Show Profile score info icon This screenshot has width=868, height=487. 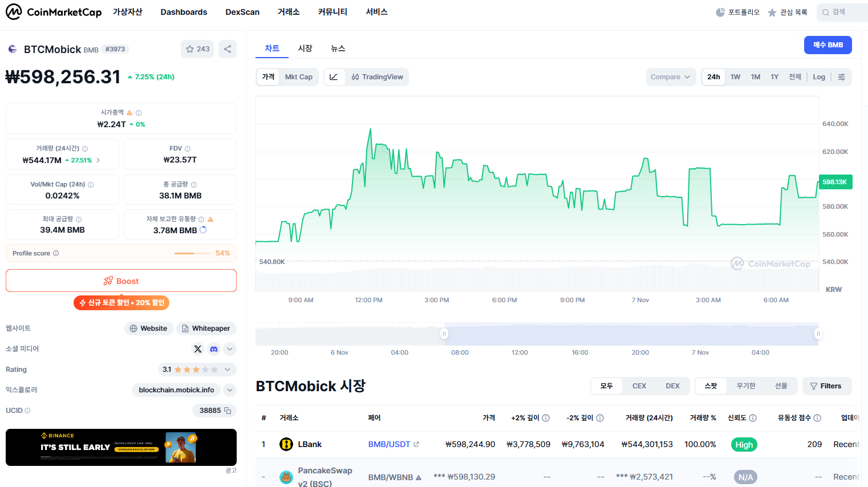click(56, 253)
